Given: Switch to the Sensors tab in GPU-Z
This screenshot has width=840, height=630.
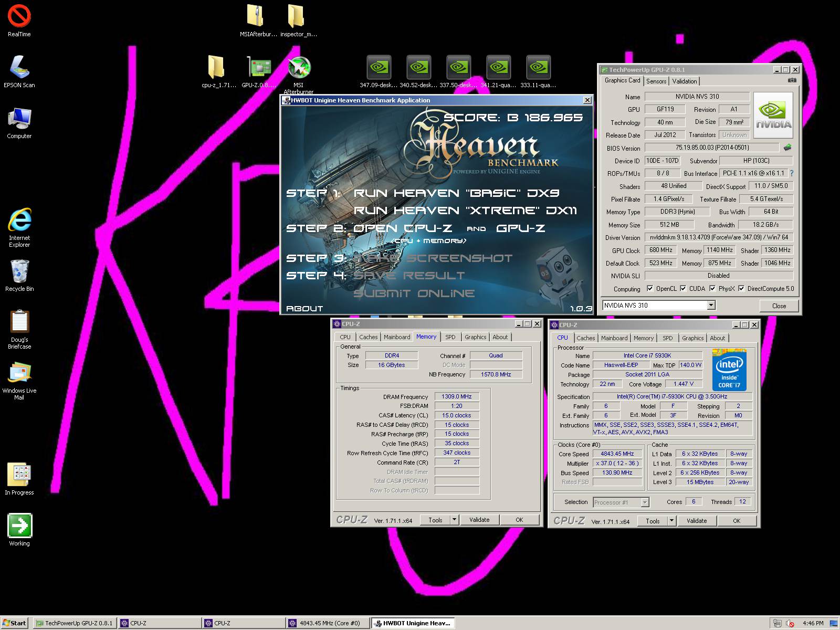Looking at the screenshot, I should coord(656,81).
